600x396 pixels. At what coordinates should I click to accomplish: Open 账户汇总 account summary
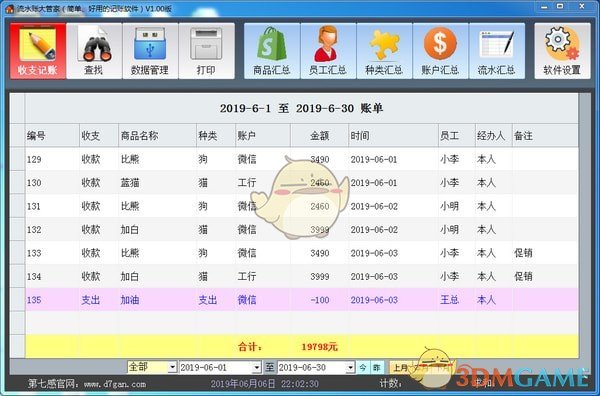click(440, 51)
